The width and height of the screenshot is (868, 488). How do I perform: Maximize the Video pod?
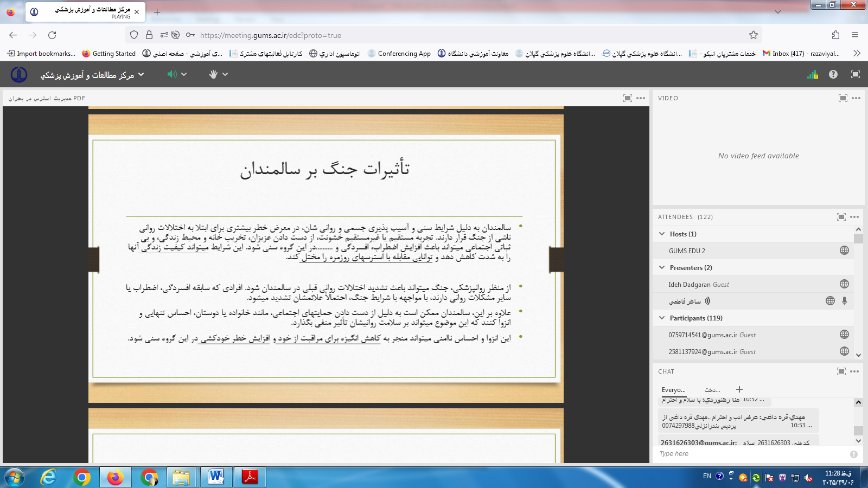point(843,98)
